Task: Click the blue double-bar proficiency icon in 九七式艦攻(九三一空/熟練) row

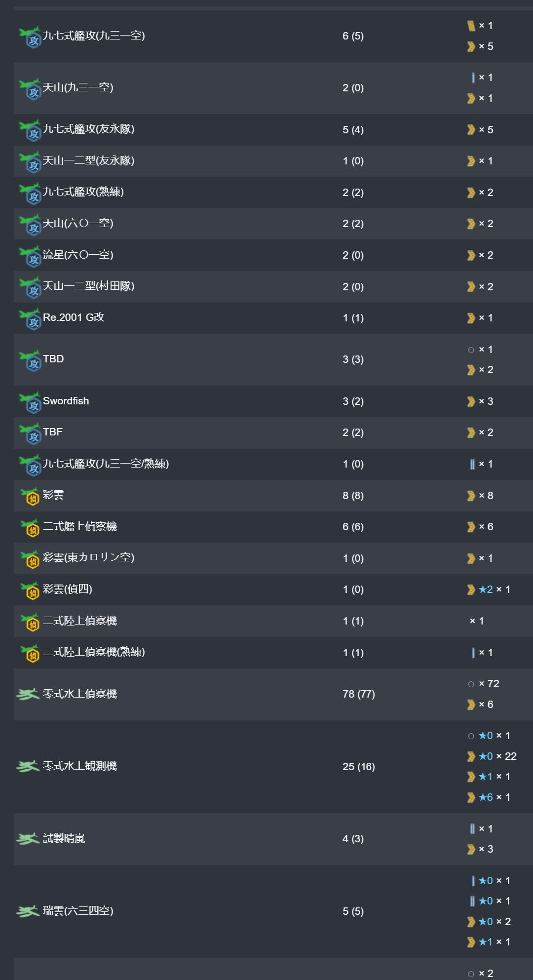Action: (472, 464)
